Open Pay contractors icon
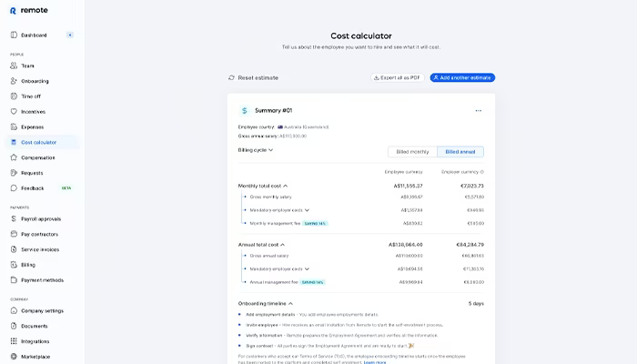This screenshot has width=637, height=364. pos(14,234)
